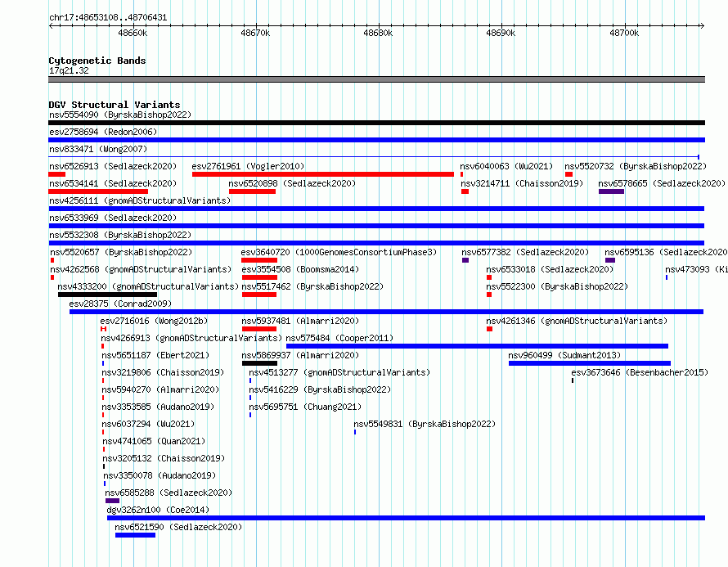The height and width of the screenshot is (567, 728).
Task: Click the purple nsv6578665 variant bar
Action: coord(611,191)
